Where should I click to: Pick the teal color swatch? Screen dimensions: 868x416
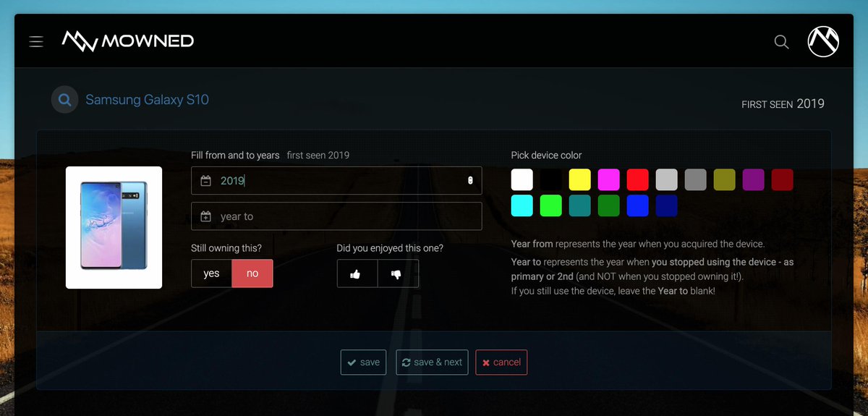(x=580, y=205)
